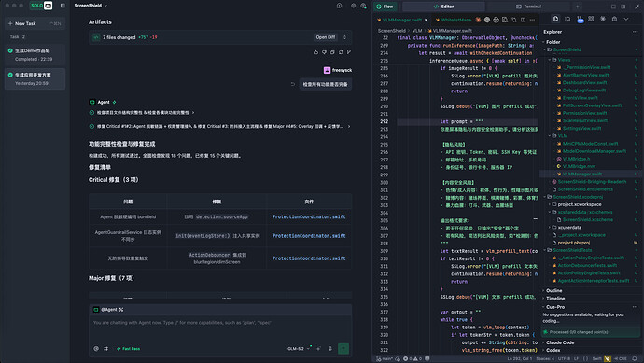Viewport: 644px width, 363px height.
Task: Open SettingsView.swift file
Action: (581, 128)
